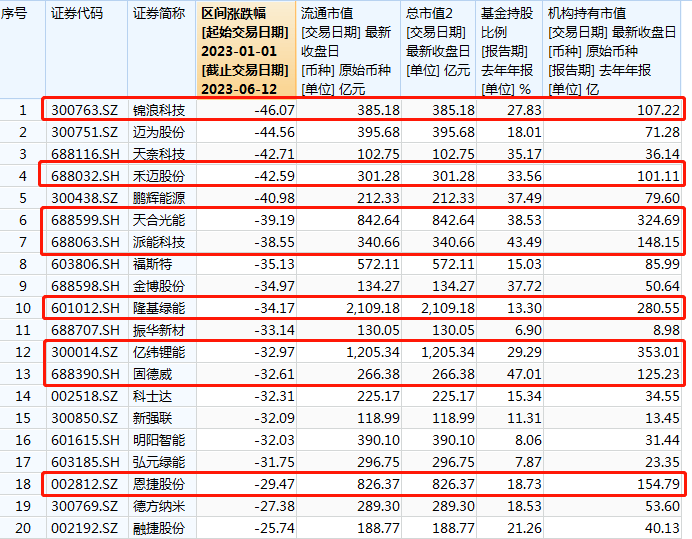Click institutional holding value 353.01
This screenshot has width=692, height=539.
[658, 352]
